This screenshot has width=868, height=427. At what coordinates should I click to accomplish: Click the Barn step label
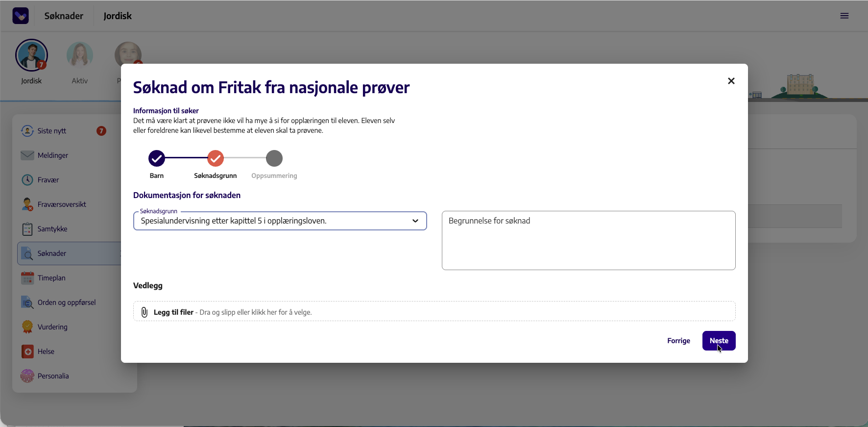157,176
